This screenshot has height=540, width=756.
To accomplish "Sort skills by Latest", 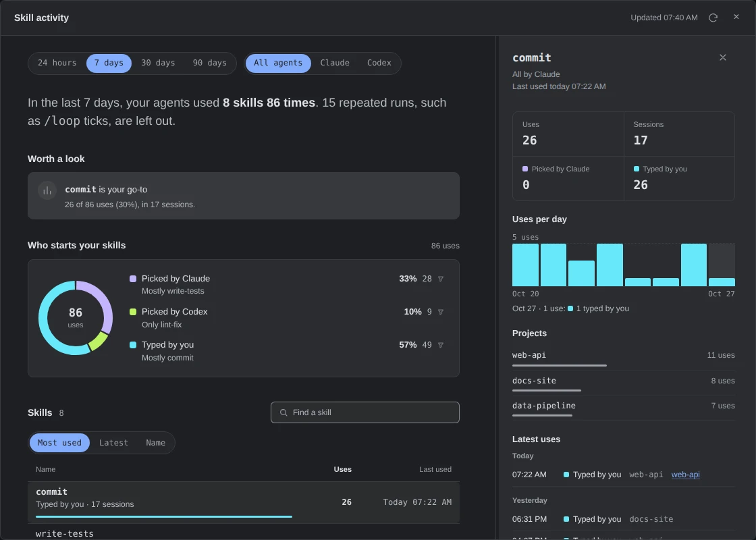I will point(114,443).
